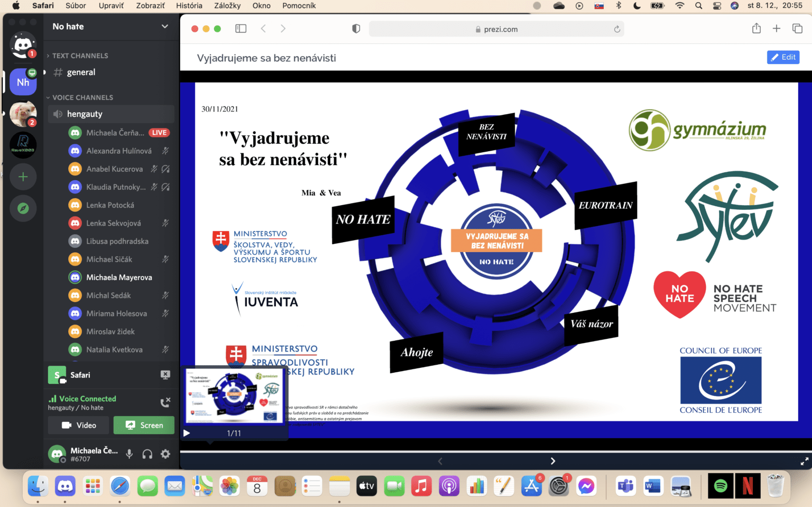Click Safari privacy shield icon
Screen dimensions: 812x507
pos(356,29)
